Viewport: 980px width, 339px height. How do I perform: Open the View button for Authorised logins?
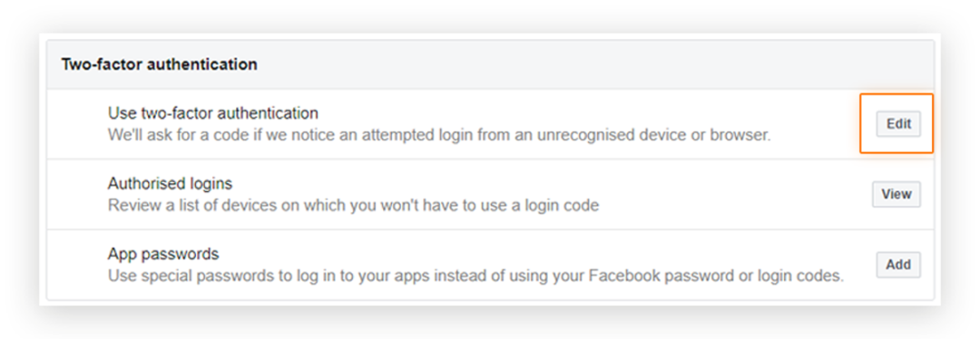pyautogui.click(x=897, y=194)
